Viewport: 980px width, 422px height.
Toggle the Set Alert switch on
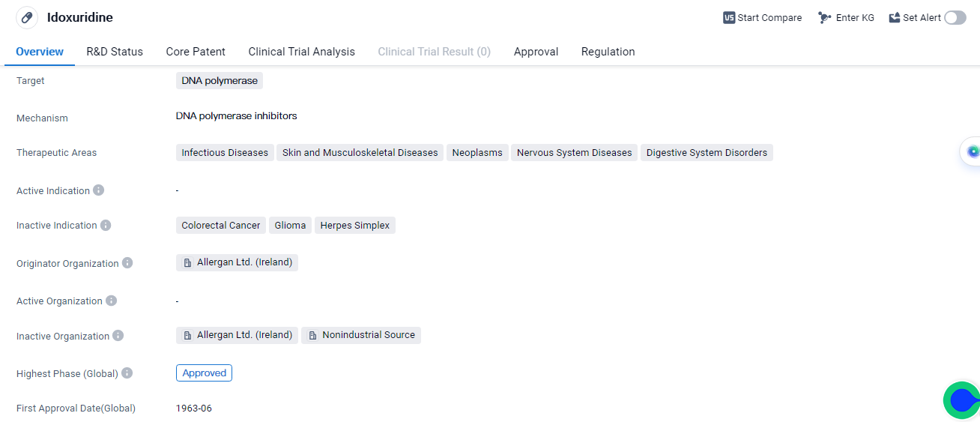[955, 18]
